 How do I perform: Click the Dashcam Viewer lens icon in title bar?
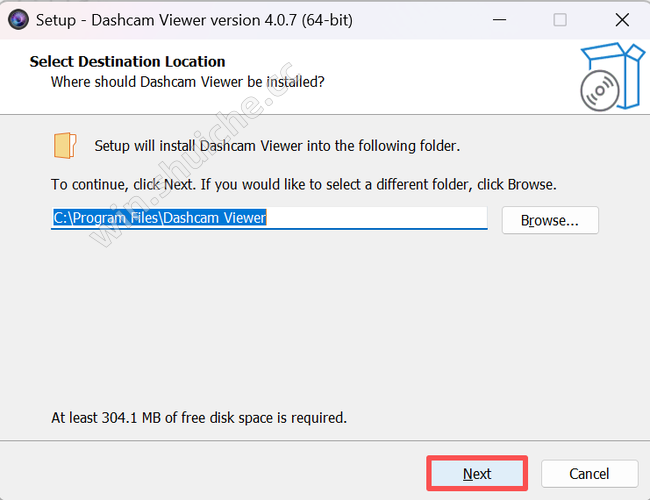[18, 19]
